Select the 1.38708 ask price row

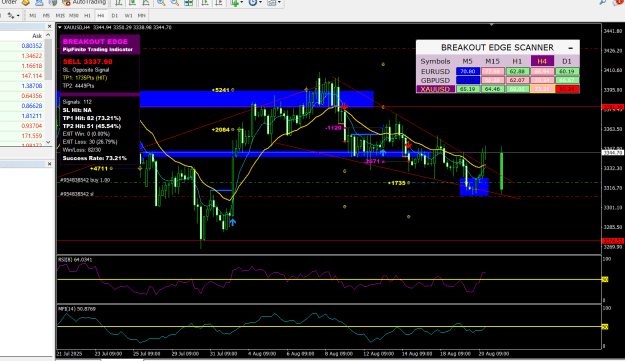point(22,86)
